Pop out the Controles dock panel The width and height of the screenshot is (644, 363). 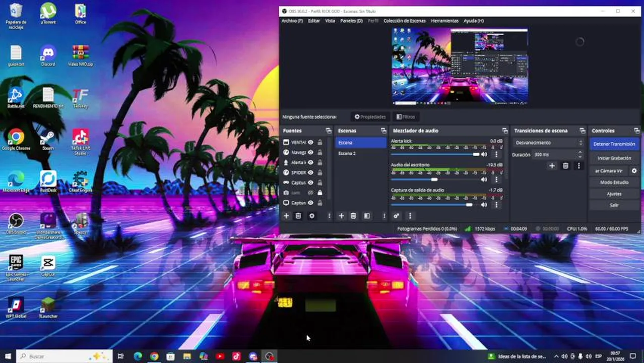click(x=637, y=131)
